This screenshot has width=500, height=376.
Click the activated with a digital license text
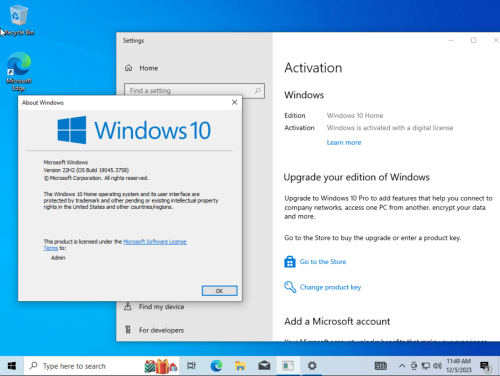[x=390, y=128]
